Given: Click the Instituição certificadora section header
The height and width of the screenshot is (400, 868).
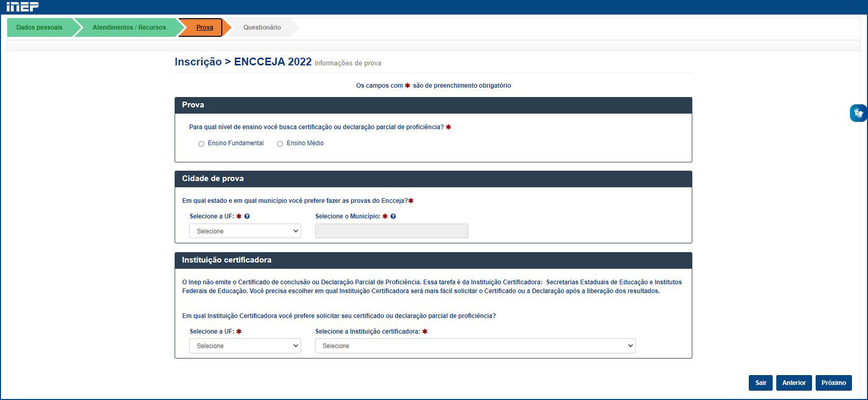Looking at the screenshot, I should (433, 260).
